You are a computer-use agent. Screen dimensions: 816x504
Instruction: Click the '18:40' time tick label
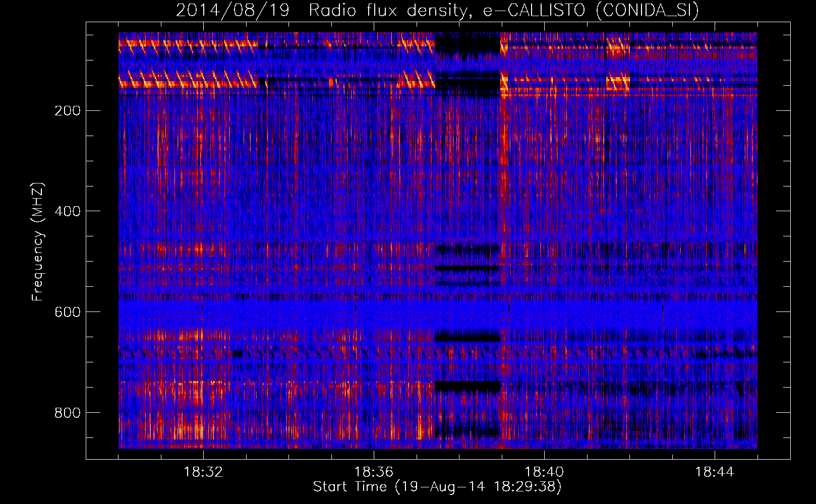click(544, 472)
